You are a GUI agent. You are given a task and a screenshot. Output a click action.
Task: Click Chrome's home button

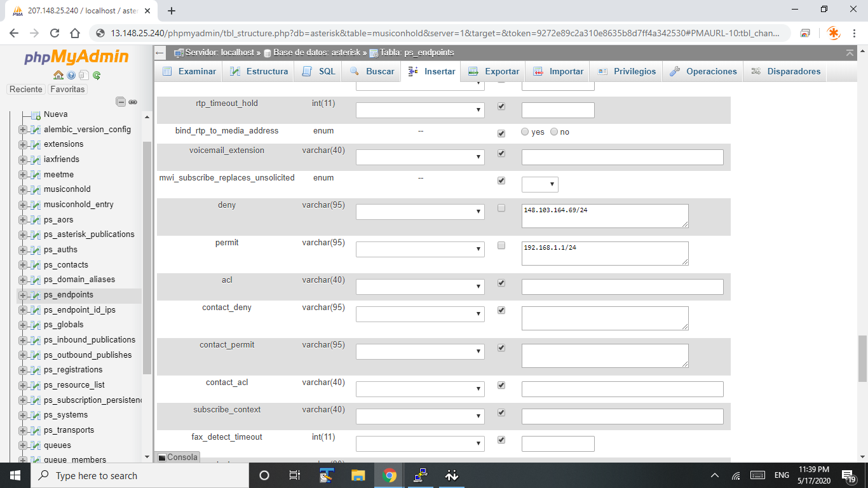point(75,33)
